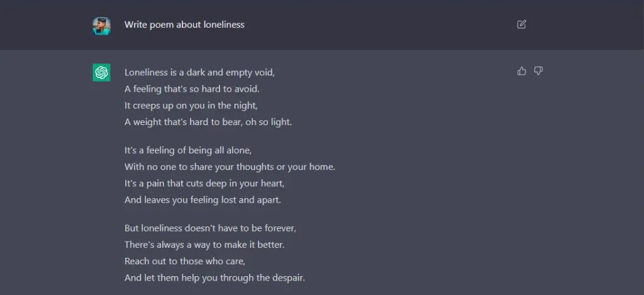This screenshot has height=295, width=644.
Task: Click the word 'loneliness' in the user prompt
Action: [224, 25]
